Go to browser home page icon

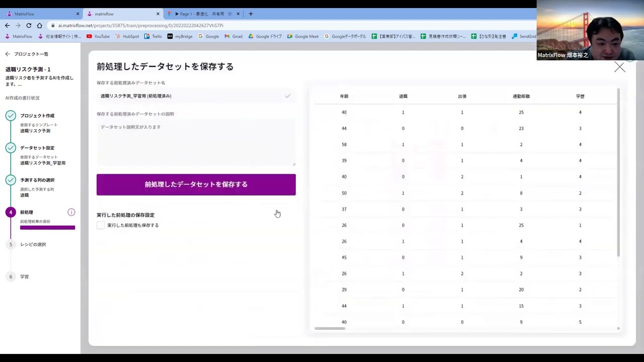pyautogui.click(x=40, y=25)
